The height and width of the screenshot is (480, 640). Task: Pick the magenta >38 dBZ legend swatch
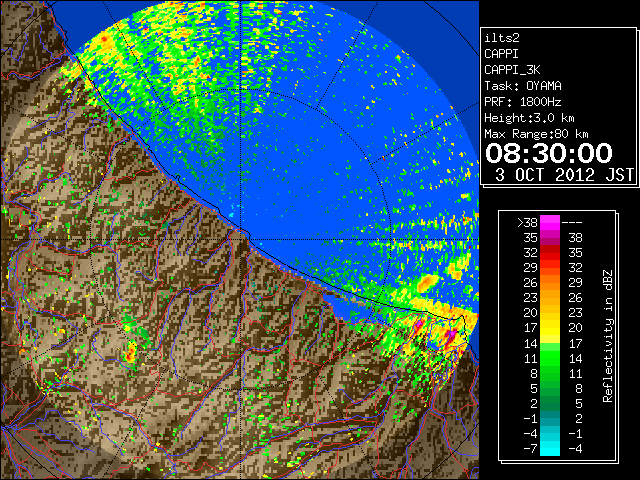click(550, 223)
